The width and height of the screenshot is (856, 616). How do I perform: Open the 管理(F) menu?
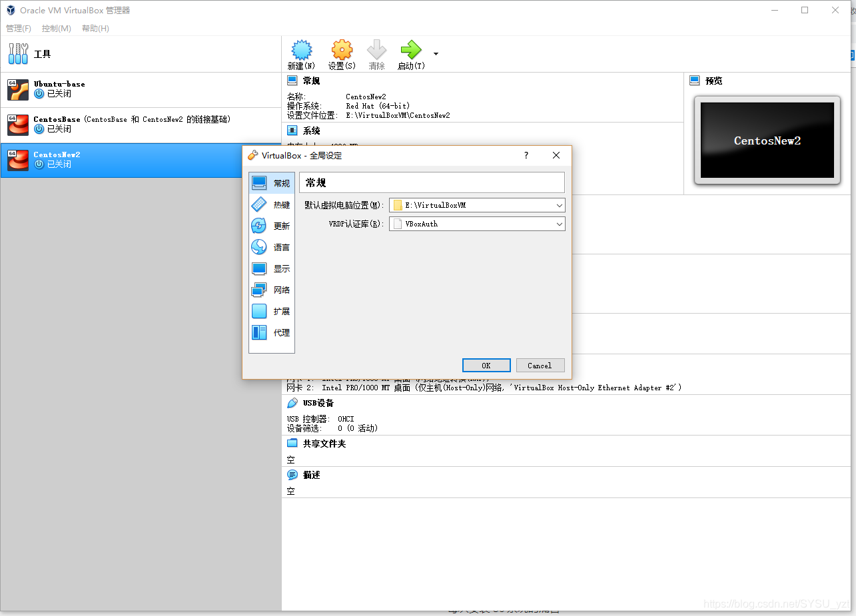19,29
